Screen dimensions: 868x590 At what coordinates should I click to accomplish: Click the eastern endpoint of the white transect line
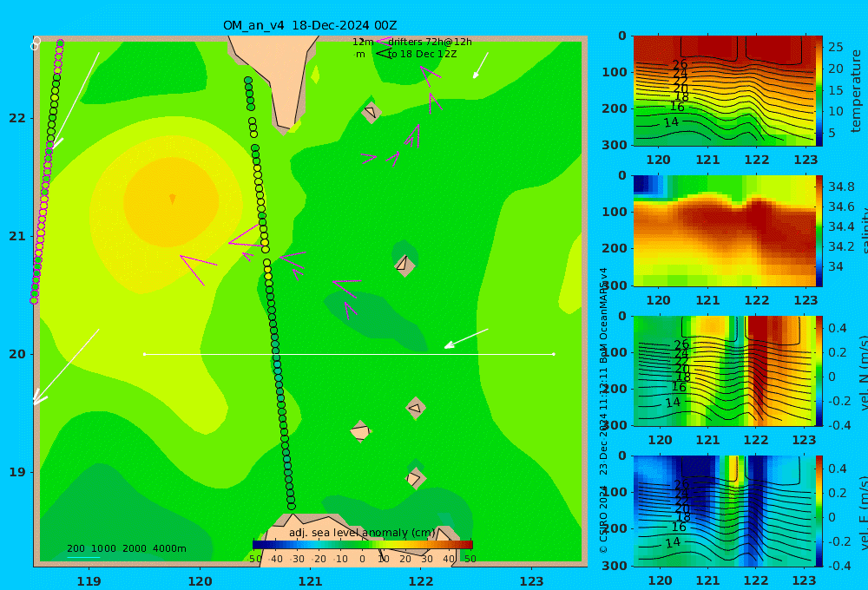(x=554, y=354)
